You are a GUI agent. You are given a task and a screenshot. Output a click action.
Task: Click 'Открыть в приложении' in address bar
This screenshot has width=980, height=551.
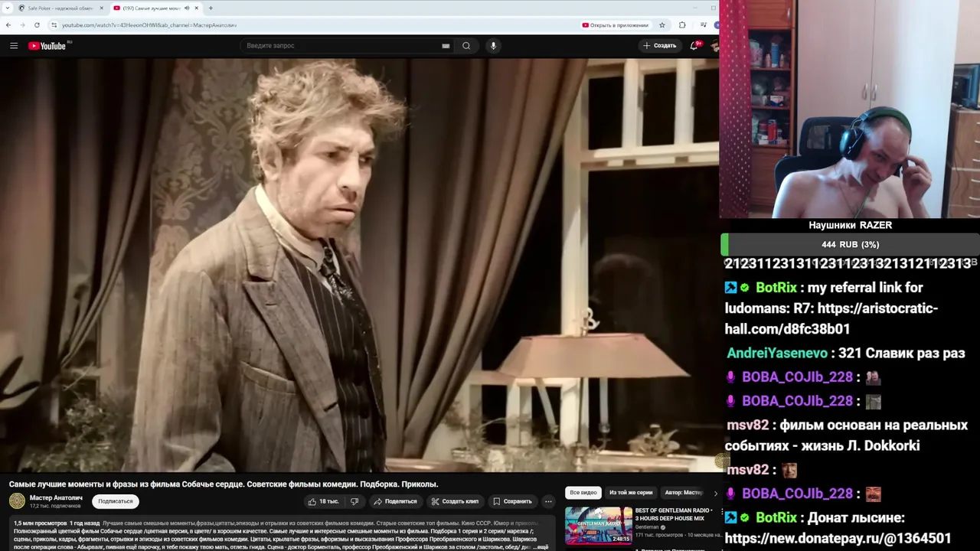point(615,25)
